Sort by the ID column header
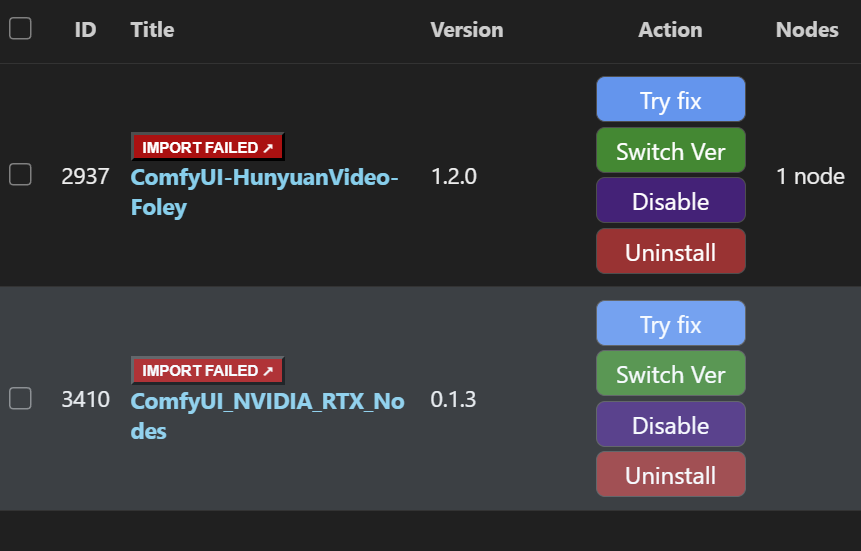This screenshot has width=861, height=551. pyautogui.click(x=85, y=30)
